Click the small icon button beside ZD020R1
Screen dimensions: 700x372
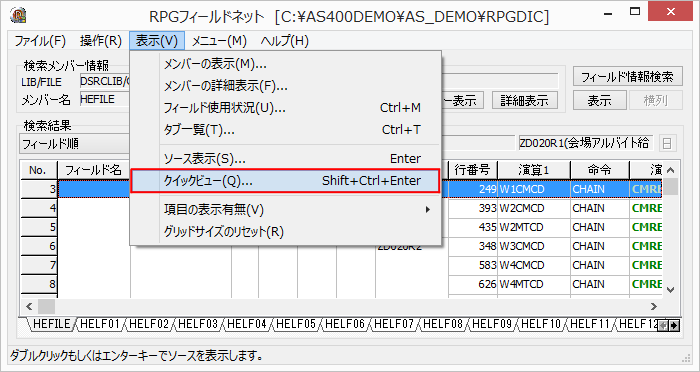(667, 144)
